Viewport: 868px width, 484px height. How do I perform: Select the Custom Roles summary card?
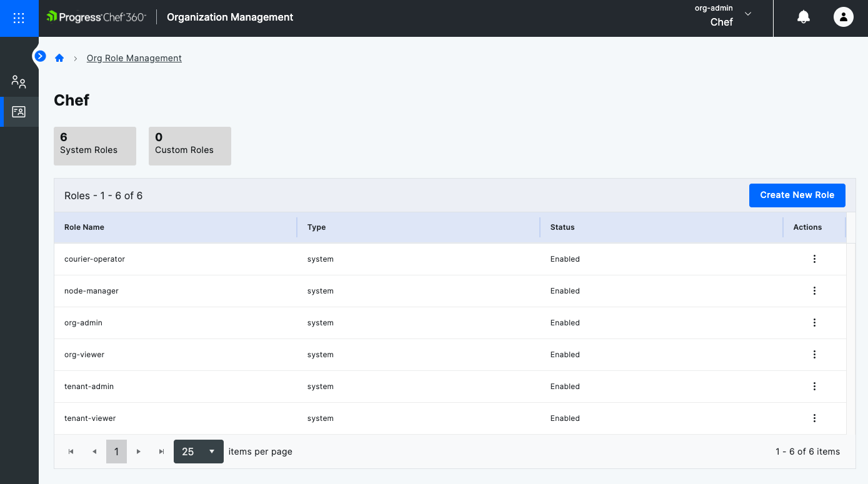(x=190, y=146)
